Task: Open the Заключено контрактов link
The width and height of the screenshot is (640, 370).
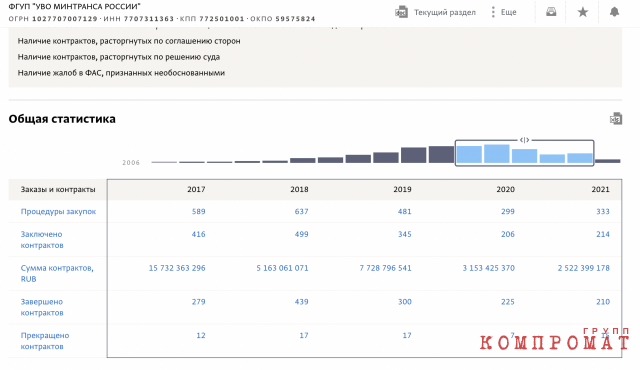Action: [42, 239]
